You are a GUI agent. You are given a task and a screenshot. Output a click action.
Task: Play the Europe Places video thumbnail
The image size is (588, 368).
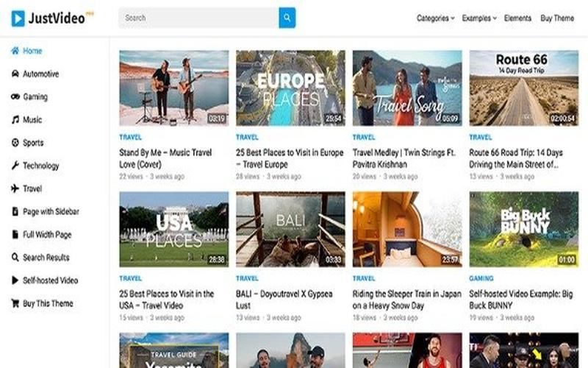[x=290, y=88]
